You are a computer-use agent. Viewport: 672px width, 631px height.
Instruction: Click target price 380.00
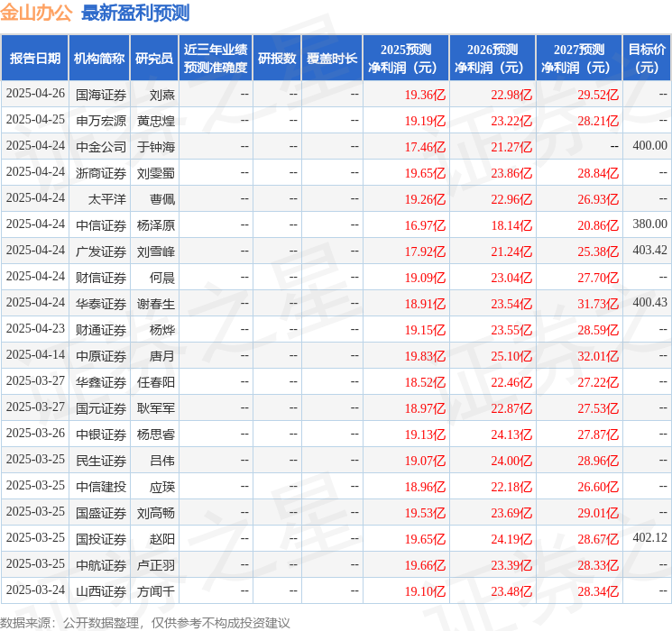[649, 224]
